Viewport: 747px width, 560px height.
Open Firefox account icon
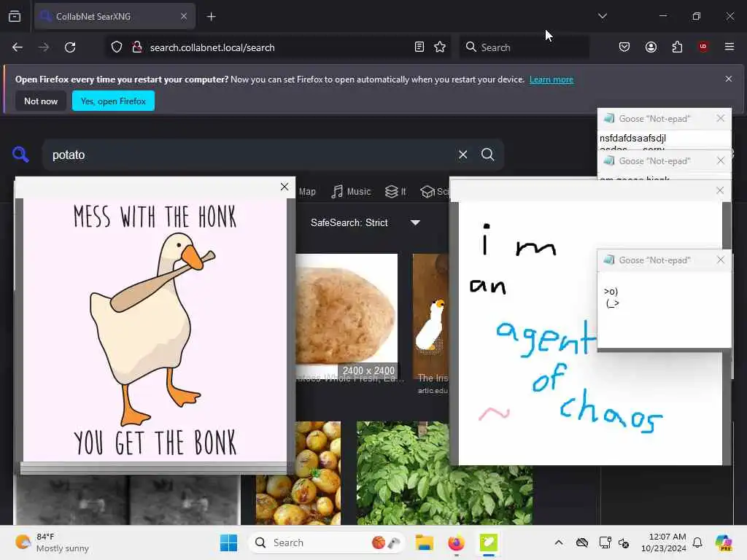pos(651,47)
